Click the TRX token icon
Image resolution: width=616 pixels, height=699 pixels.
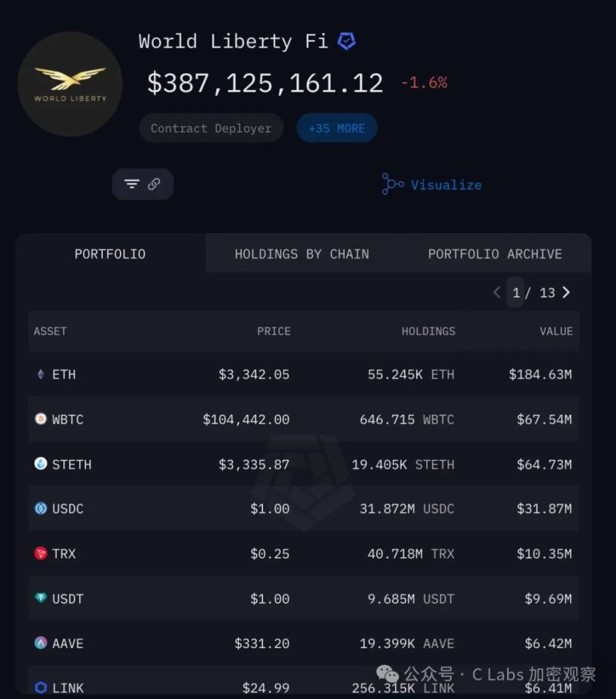tap(41, 553)
